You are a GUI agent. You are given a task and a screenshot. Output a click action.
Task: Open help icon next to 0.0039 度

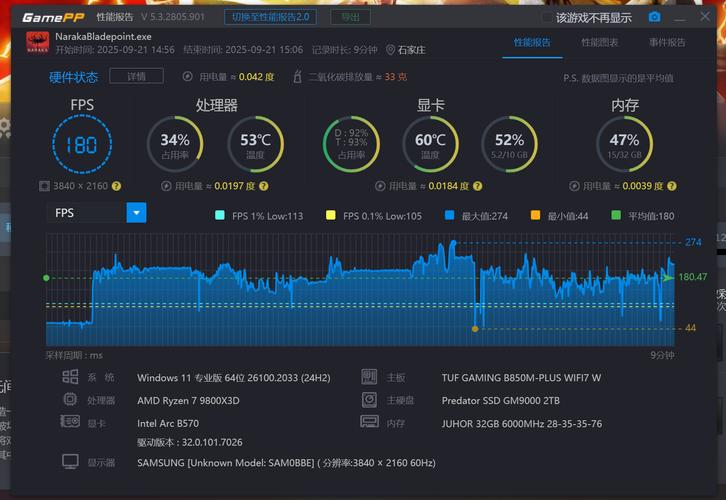672,186
